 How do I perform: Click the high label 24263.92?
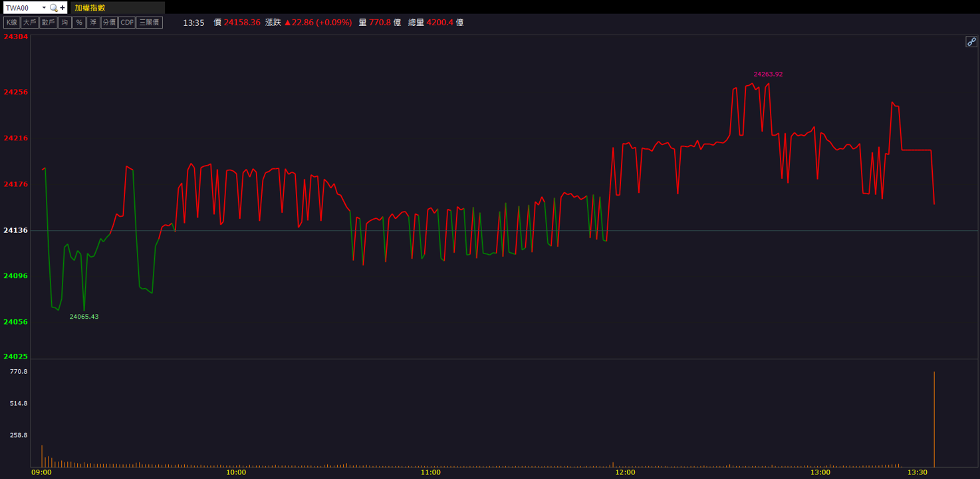(x=768, y=75)
